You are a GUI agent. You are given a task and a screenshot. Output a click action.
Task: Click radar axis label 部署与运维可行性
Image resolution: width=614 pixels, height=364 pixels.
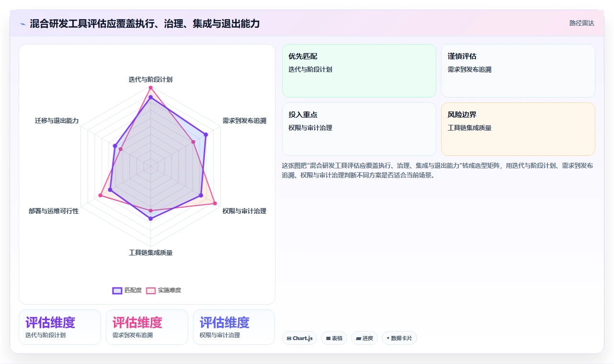(x=54, y=211)
